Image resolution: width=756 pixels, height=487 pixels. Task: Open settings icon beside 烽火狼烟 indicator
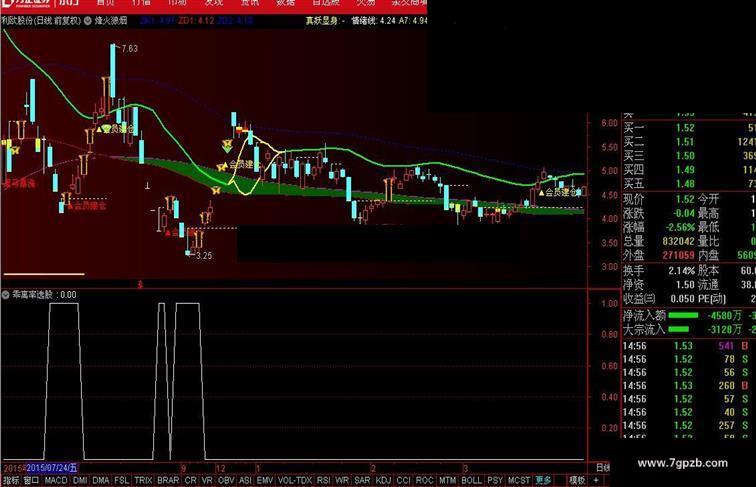click(88, 21)
